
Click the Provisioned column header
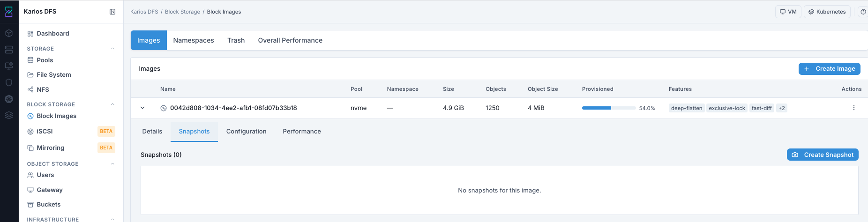pos(598,89)
